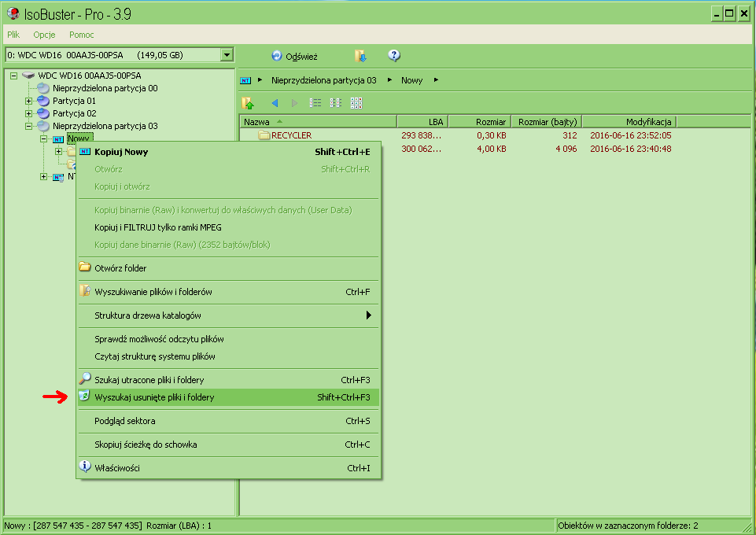The height and width of the screenshot is (535, 756).
Task: Expand the first subfolder under Nowy
Action: click(58, 151)
